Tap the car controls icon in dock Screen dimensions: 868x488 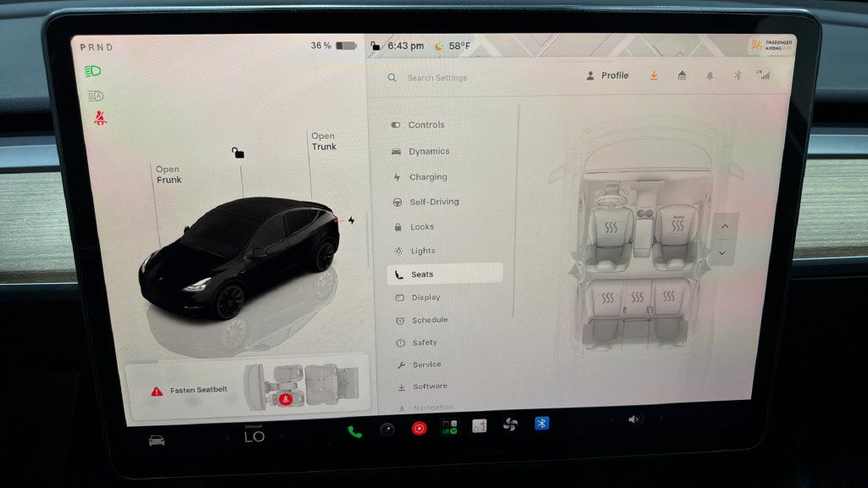(157, 441)
